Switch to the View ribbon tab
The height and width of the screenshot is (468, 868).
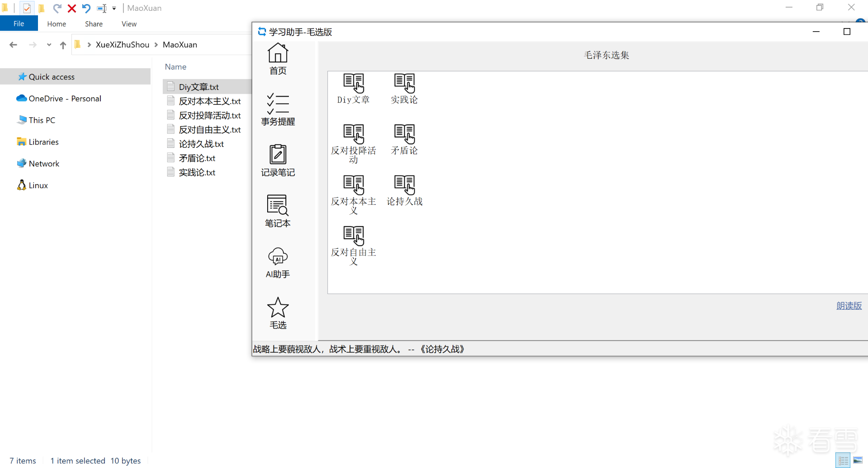[129, 24]
